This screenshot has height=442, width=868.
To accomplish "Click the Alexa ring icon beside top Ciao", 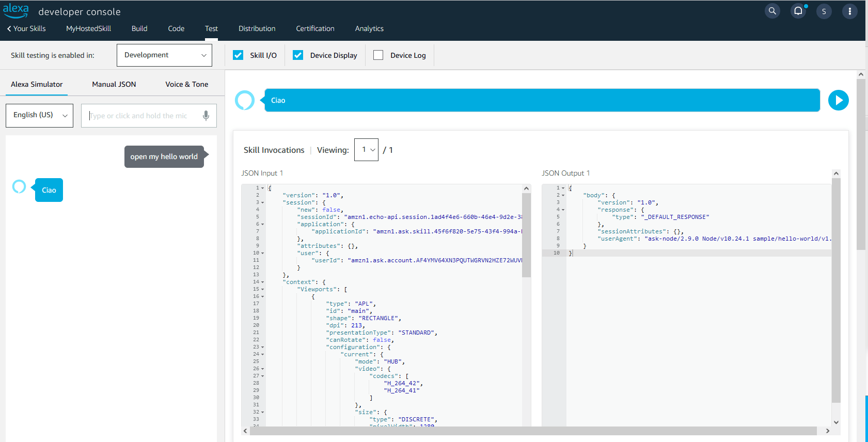I will click(x=245, y=100).
